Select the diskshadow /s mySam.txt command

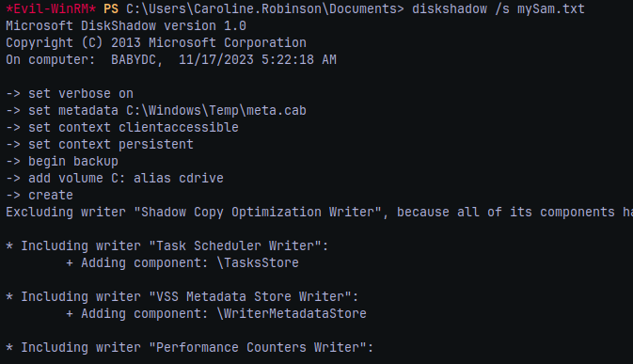point(498,8)
